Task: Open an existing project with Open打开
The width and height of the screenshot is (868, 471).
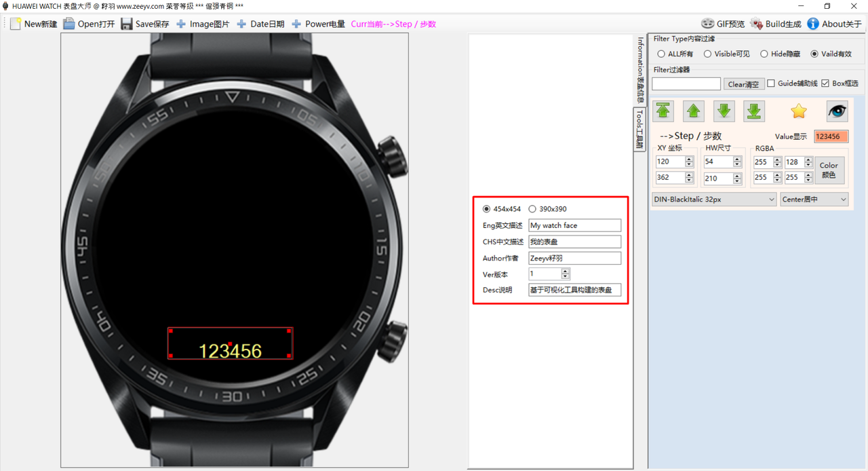Action: (x=89, y=24)
